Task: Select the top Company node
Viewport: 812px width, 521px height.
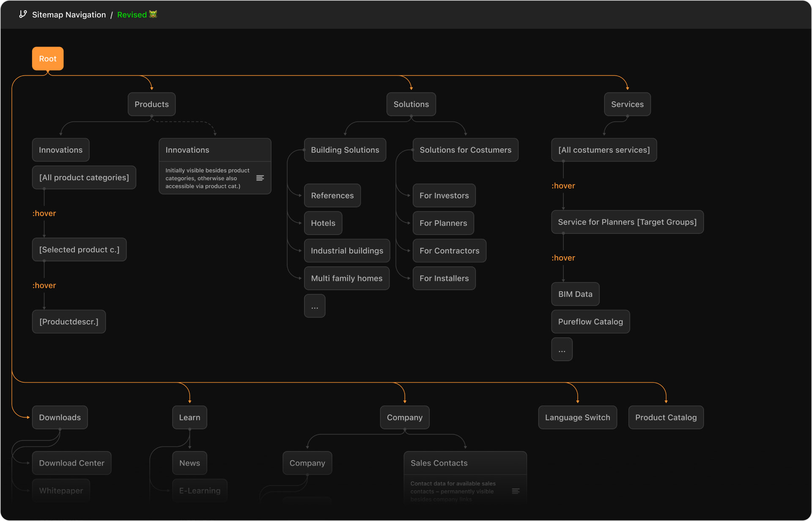Action: (405, 418)
